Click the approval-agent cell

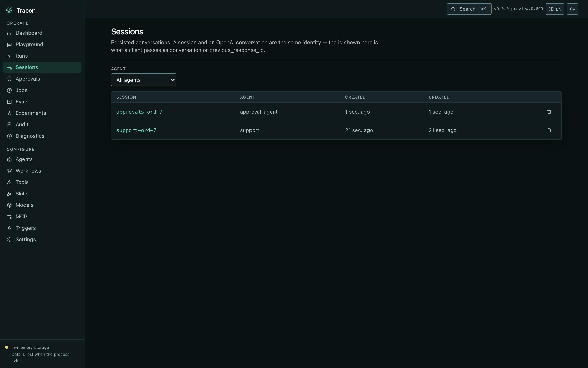point(258,112)
